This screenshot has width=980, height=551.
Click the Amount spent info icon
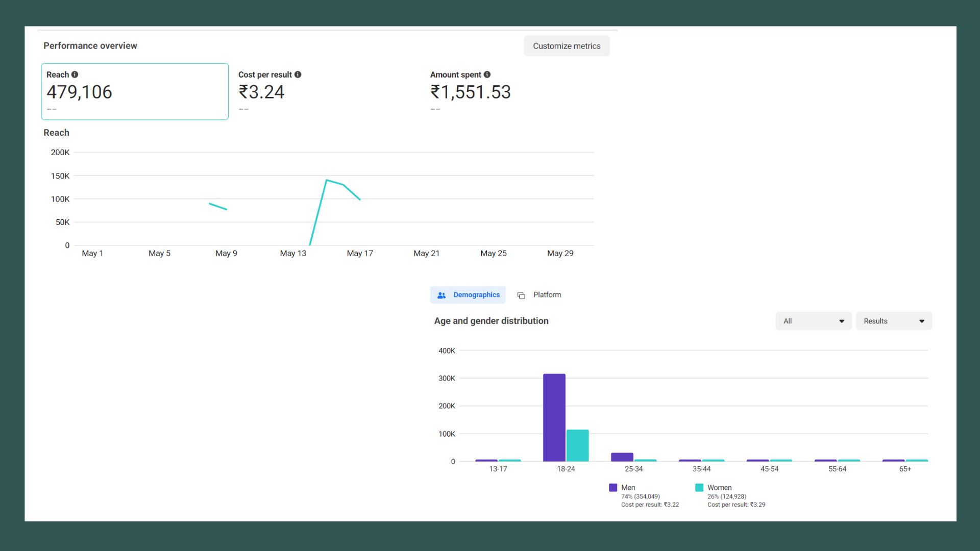click(487, 74)
